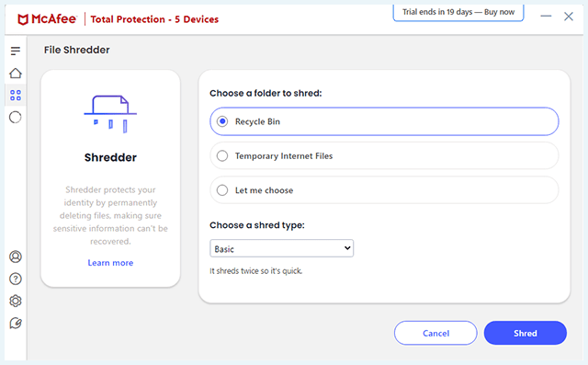Close the McAfee window
Viewport: 588px width, 365px height.
coord(569,17)
